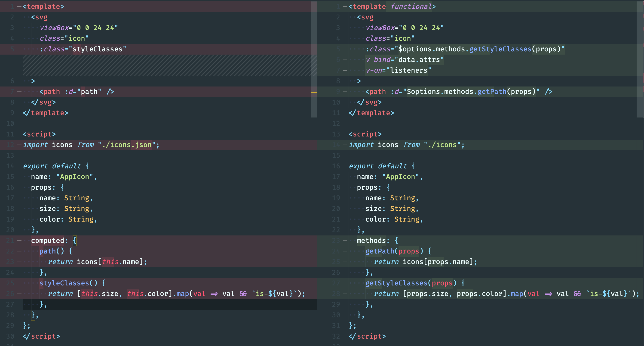This screenshot has height=346, width=644.
Task: Click "listeners" value in v-on line
Action: pos(409,70)
